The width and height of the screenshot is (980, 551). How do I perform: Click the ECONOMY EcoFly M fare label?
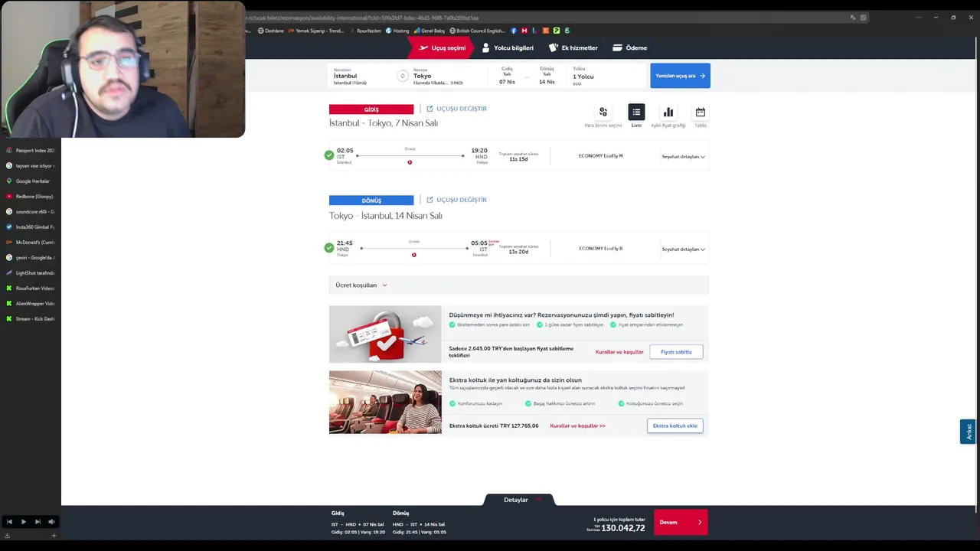pos(601,156)
